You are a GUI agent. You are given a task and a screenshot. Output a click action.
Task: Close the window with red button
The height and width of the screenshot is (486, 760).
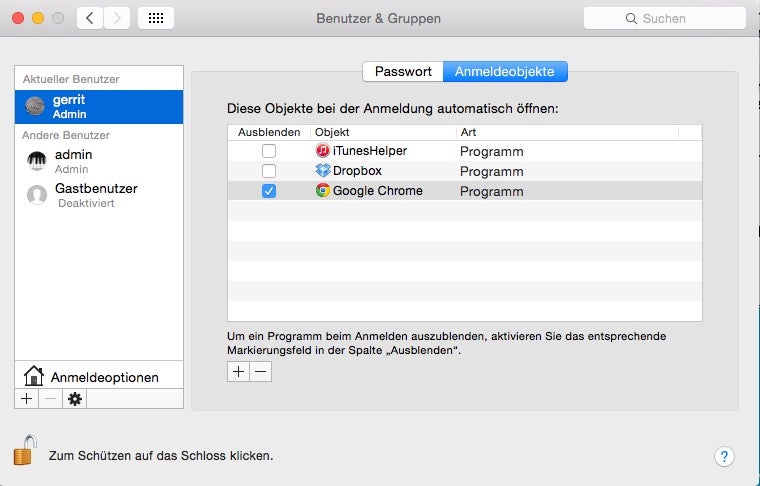click(18, 18)
